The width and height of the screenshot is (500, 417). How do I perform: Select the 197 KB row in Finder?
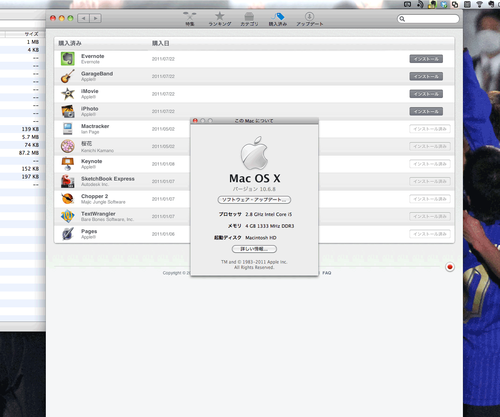tap(23, 177)
